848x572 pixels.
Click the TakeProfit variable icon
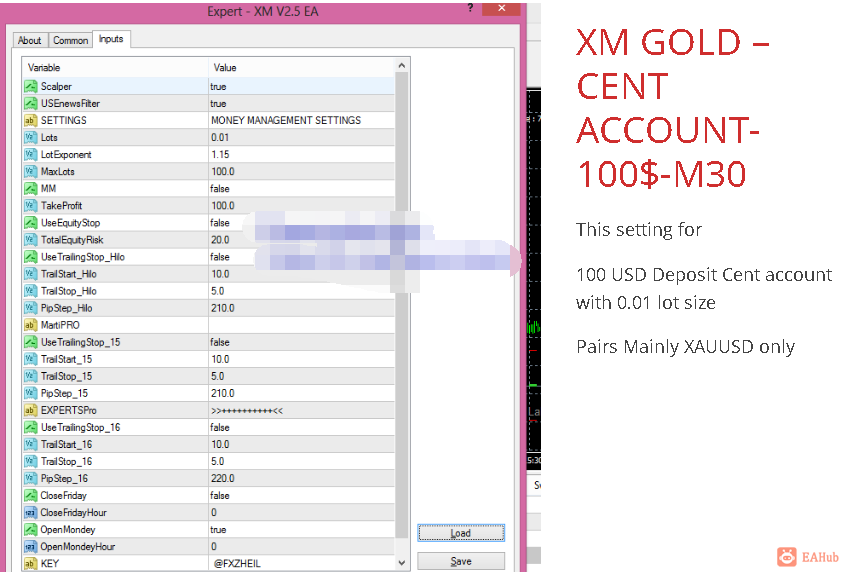pos(31,205)
